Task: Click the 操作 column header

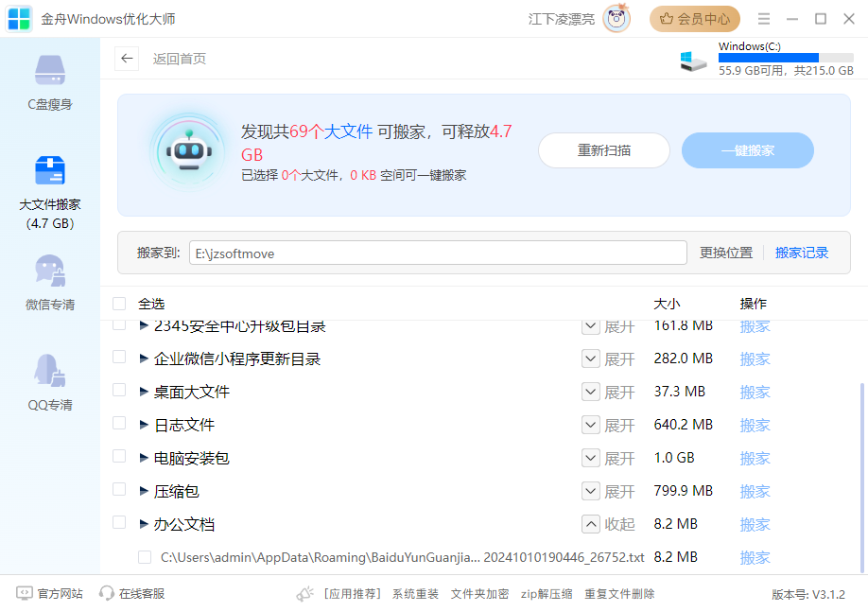Action: click(753, 304)
